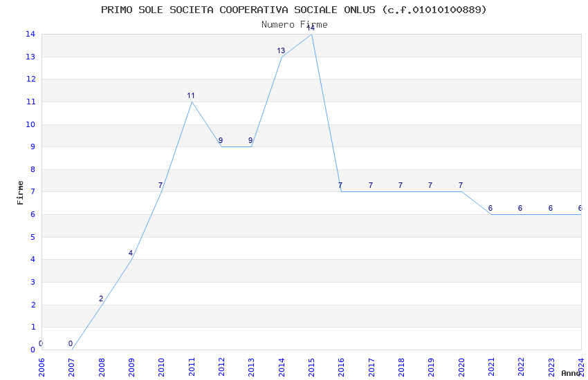Click the data label 2 at year 2008
Screen dimensions: 588x380
101,298
